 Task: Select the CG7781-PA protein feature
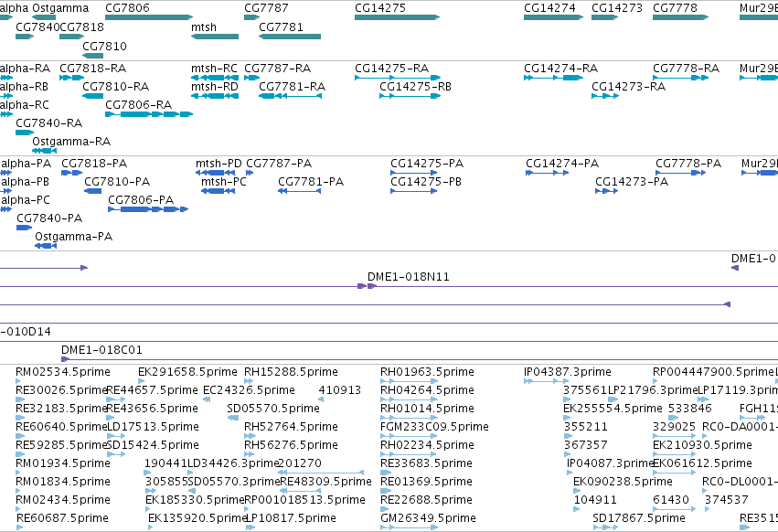[299, 191]
